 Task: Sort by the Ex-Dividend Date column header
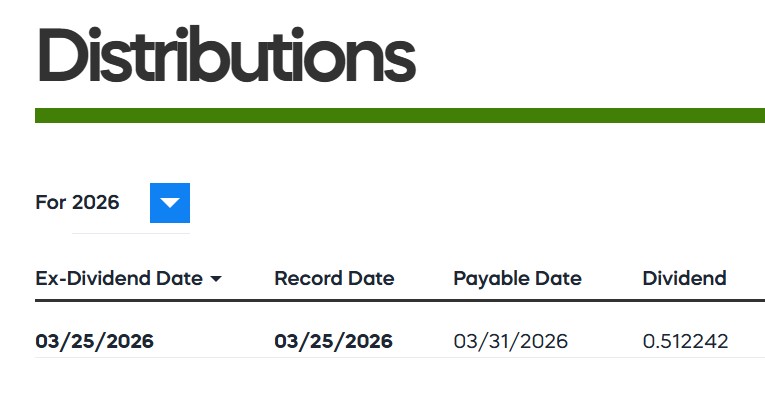119,278
